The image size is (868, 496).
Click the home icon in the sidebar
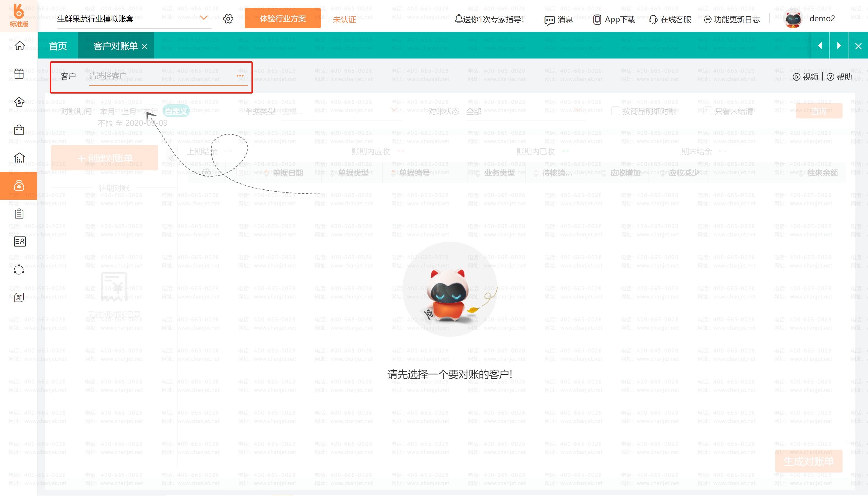click(x=19, y=46)
